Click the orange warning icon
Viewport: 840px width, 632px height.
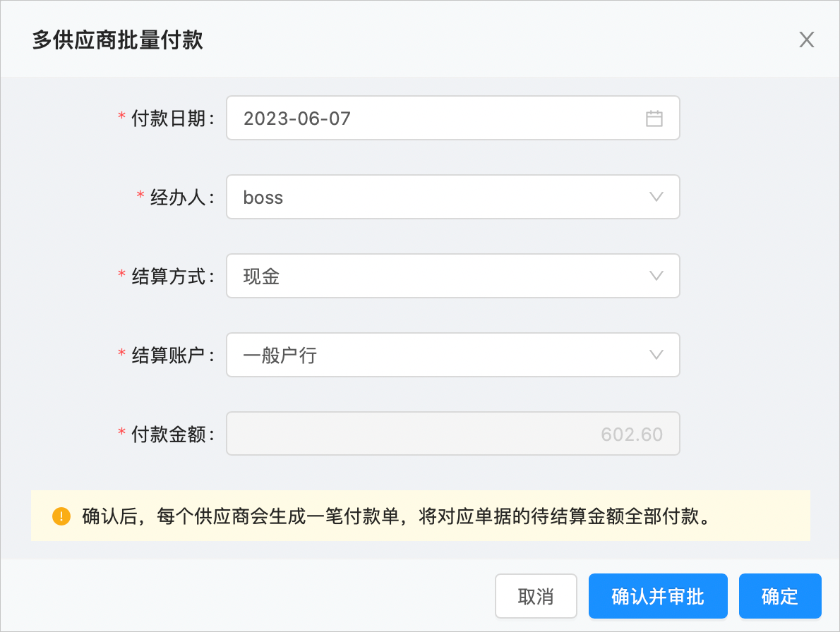61,516
